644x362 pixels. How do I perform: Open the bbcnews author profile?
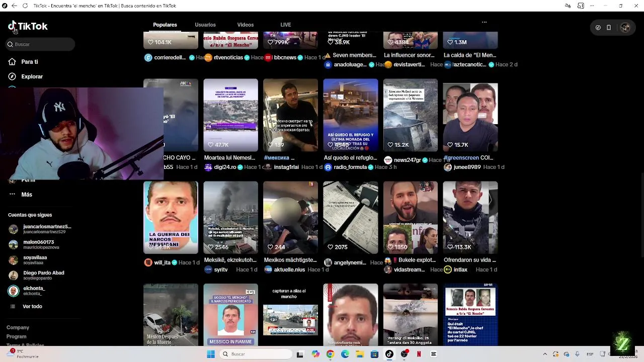coord(285,57)
